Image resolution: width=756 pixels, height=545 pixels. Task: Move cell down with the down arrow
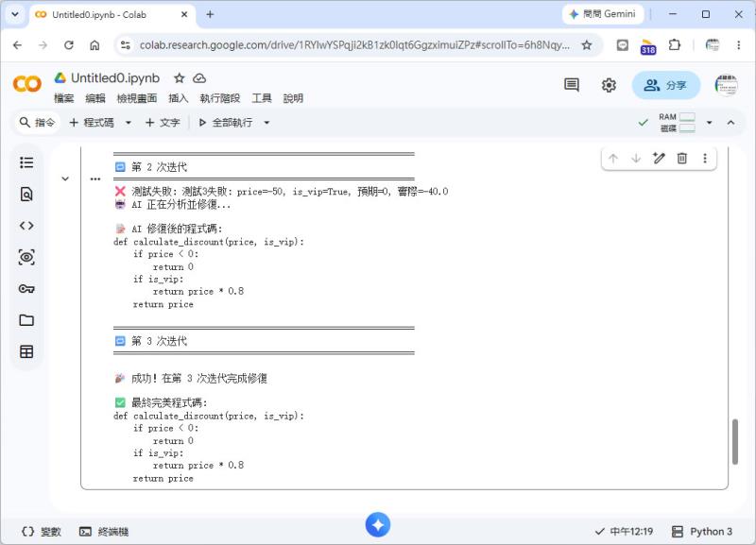click(x=636, y=158)
